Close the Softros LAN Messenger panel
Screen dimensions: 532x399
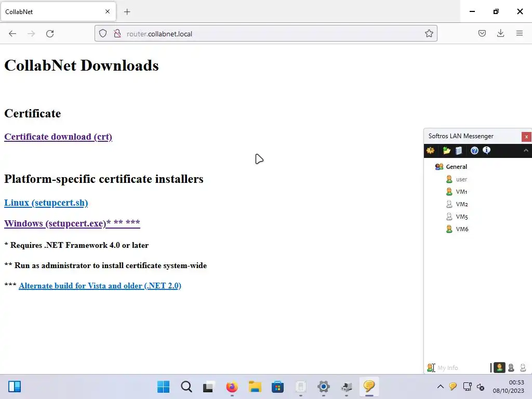click(x=526, y=137)
